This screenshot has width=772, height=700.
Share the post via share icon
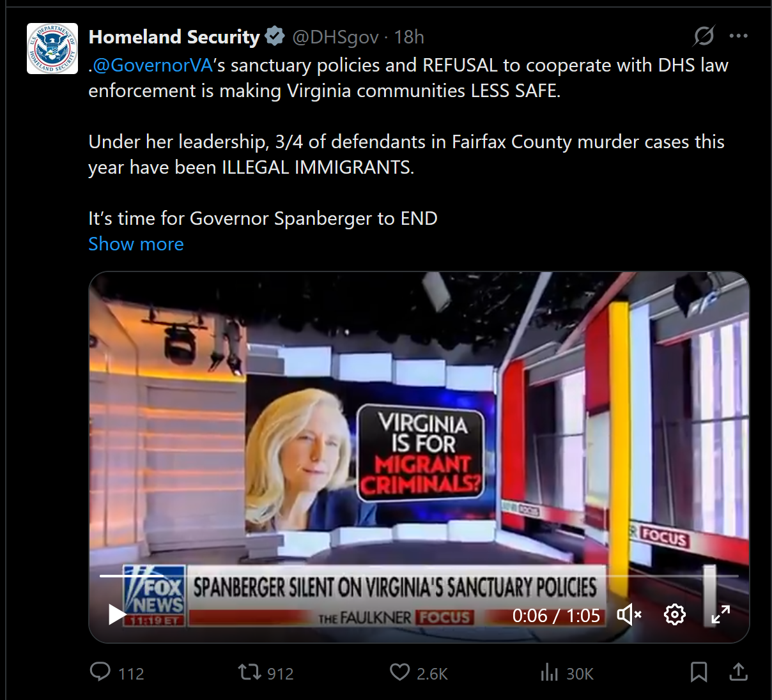[x=738, y=672]
